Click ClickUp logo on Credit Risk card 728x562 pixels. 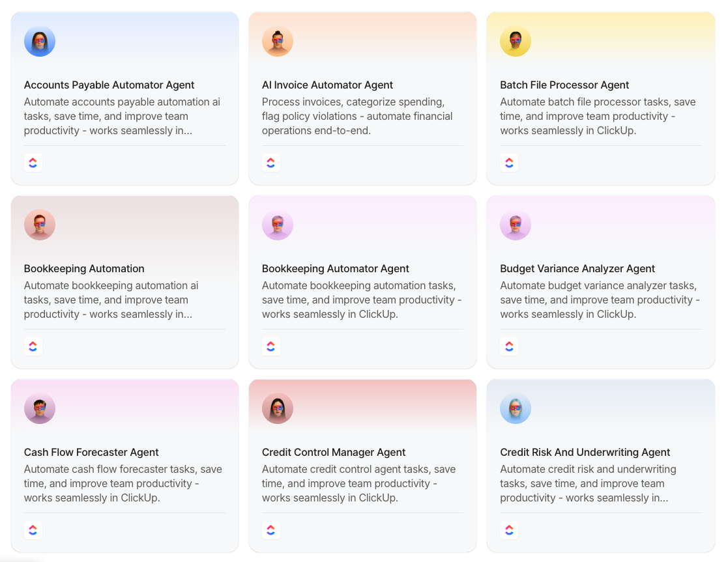[509, 530]
